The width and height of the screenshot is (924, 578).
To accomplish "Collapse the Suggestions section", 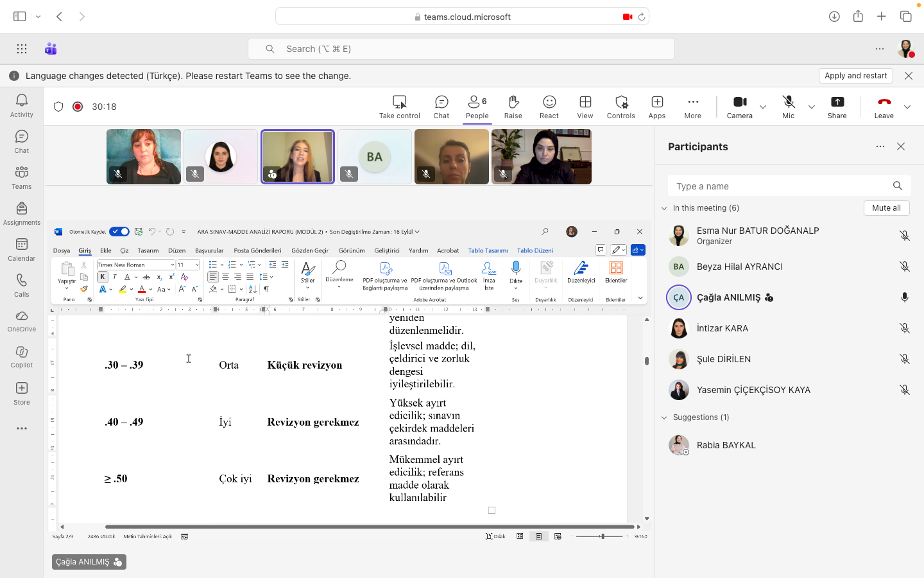I will [664, 417].
